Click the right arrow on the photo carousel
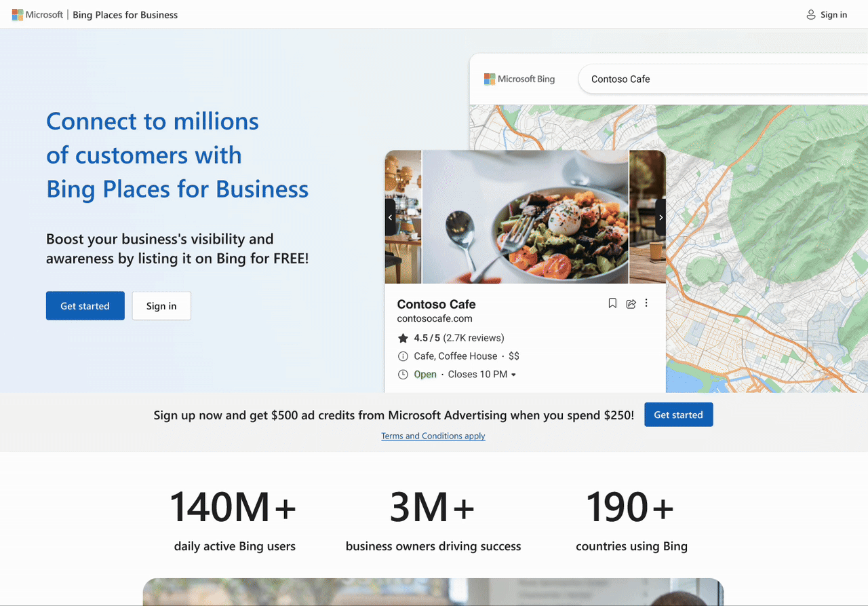Image resolution: width=868 pixels, height=606 pixels. [660, 216]
